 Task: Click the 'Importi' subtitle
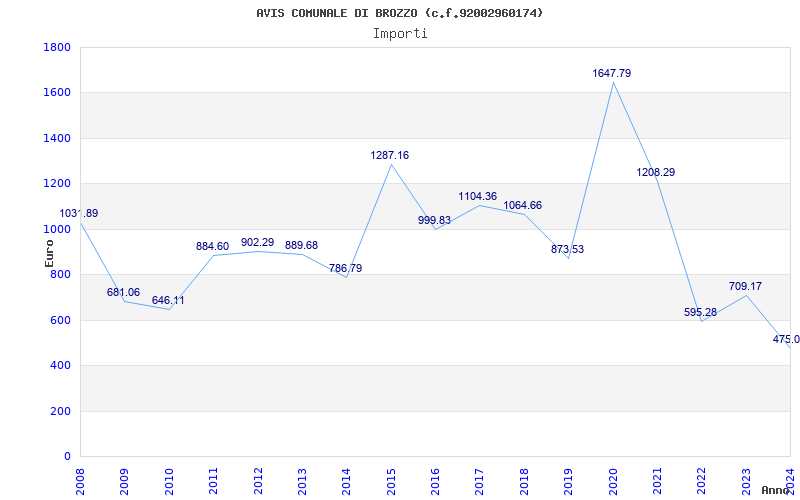point(400,34)
